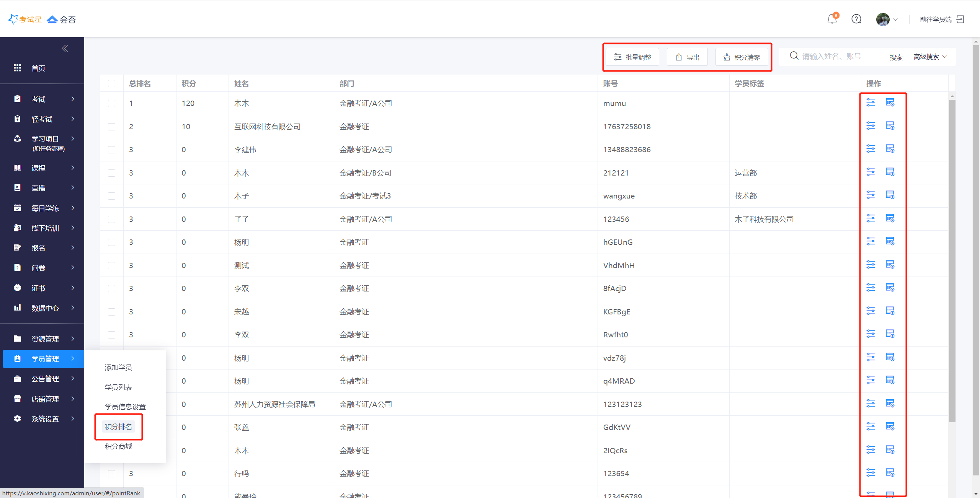Check the checkbox for rank 1 row
Image resolution: width=980 pixels, height=498 pixels.
click(111, 103)
